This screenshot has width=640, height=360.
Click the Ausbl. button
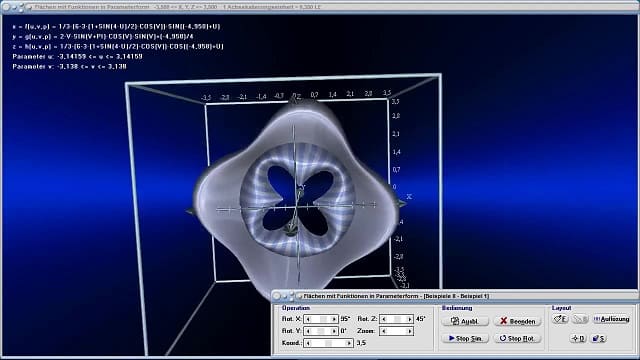click(465, 321)
